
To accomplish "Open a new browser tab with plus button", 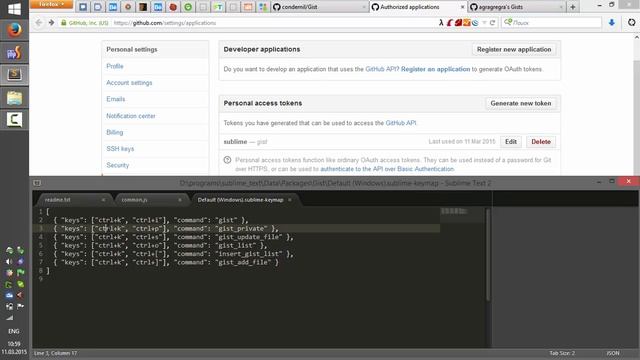I will pos(573,7).
